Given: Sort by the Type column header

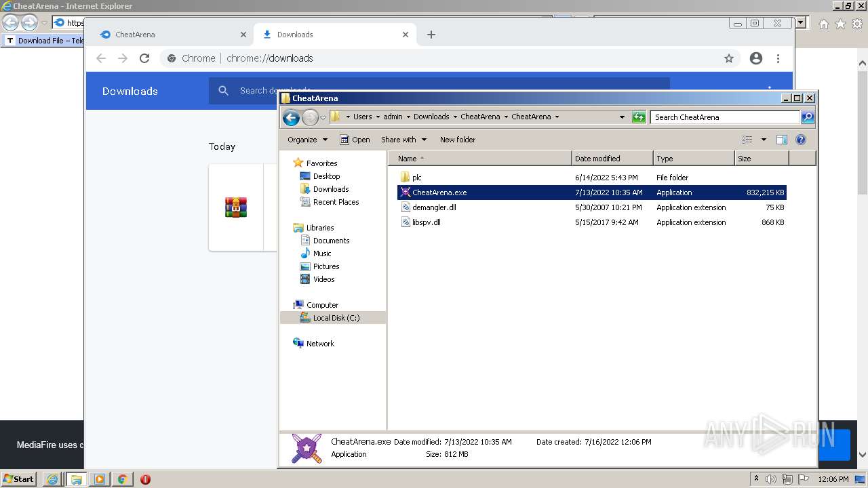Looking at the screenshot, I should (694, 159).
